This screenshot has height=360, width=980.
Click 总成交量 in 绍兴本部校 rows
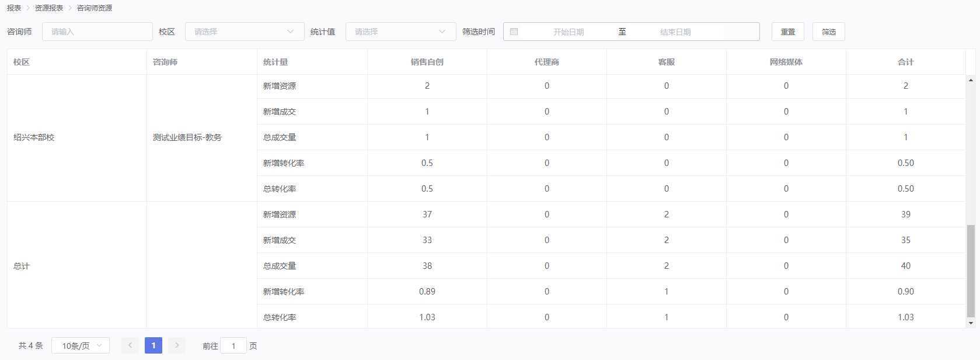[280, 137]
